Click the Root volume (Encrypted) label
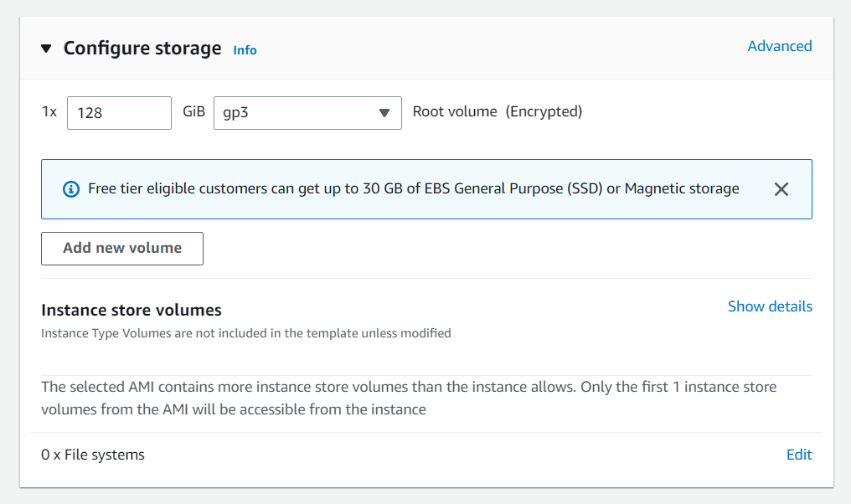This screenshot has width=851, height=504. point(498,111)
